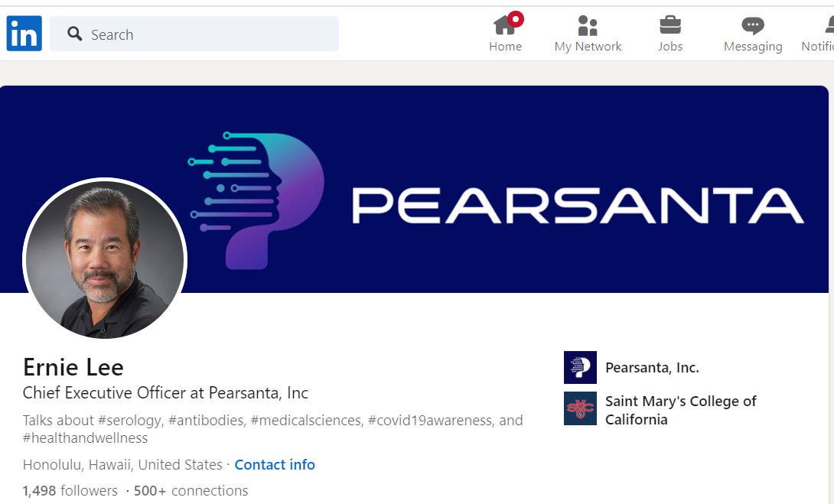
Task: Click the red notification badge on Home
Action: [516, 19]
